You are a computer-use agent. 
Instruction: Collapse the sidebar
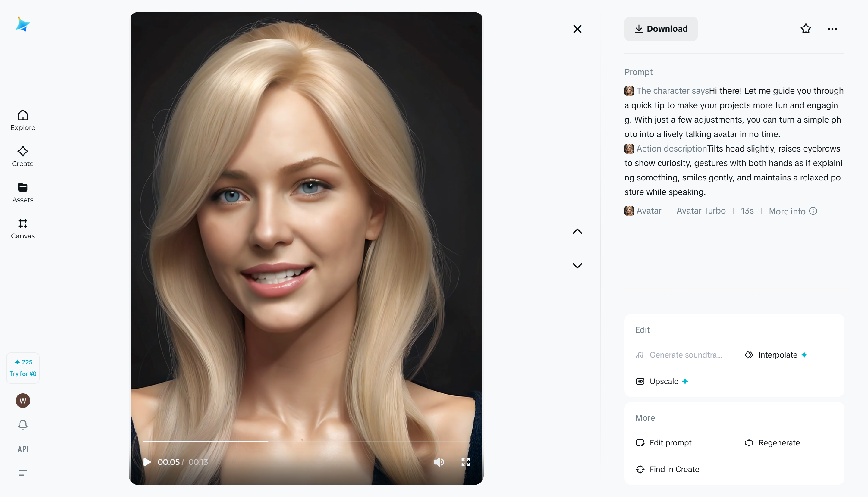[x=23, y=473]
